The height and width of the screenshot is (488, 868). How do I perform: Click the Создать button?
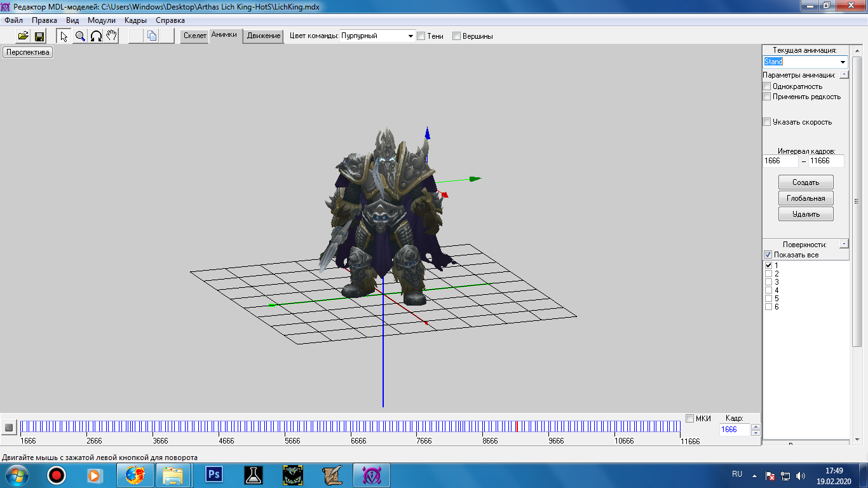805,182
